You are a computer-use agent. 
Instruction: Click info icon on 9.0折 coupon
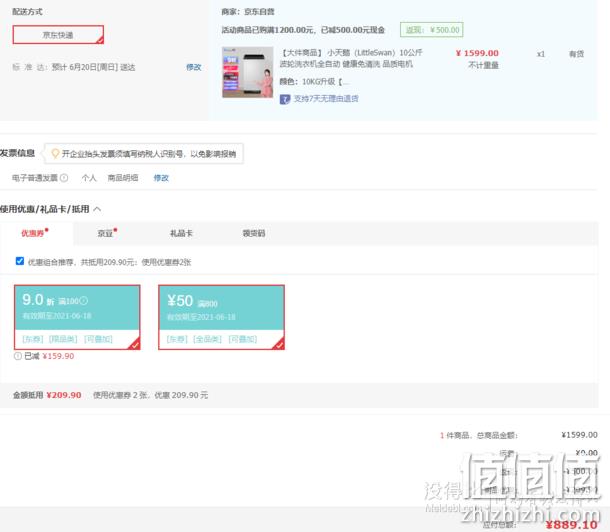pos(84,301)
